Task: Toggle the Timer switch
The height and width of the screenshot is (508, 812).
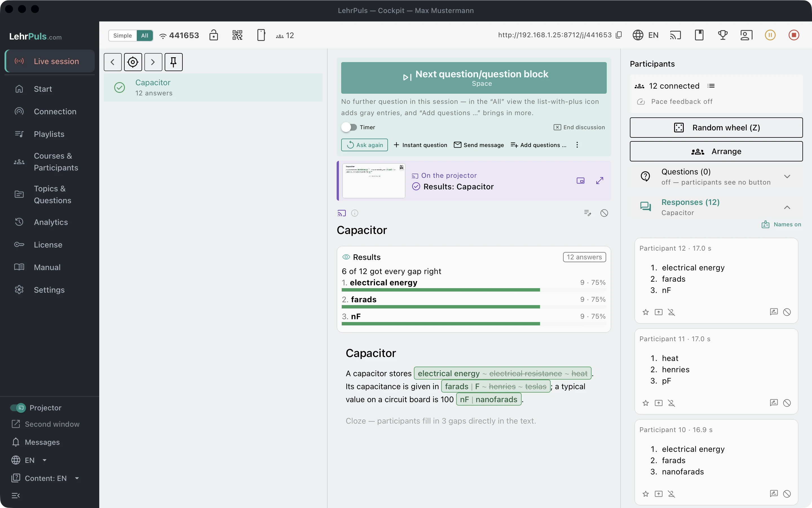Action: point(349,127)
